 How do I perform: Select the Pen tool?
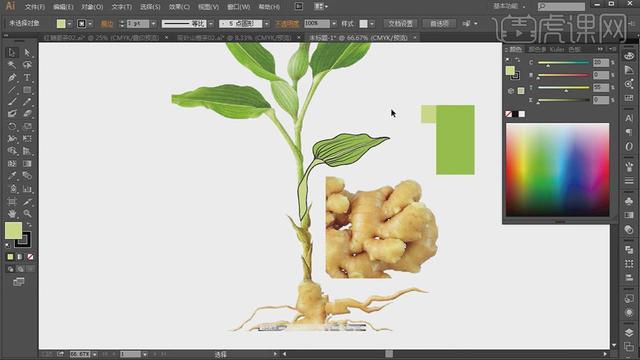coord(12,78)
